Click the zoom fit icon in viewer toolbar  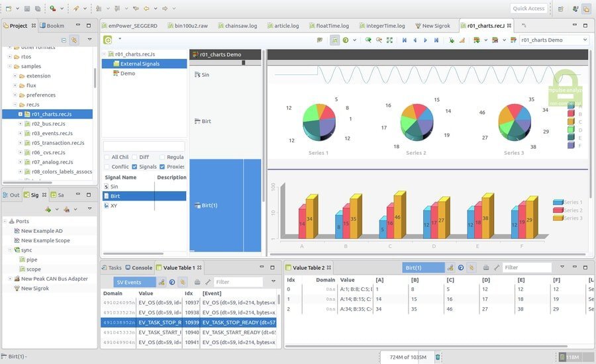coord(389,40)
